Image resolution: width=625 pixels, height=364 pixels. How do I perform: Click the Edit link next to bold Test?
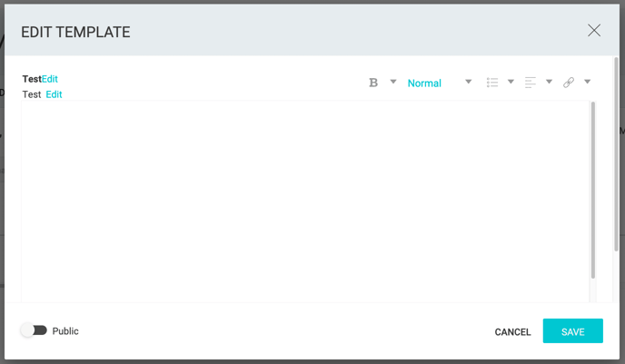(50, 79)
